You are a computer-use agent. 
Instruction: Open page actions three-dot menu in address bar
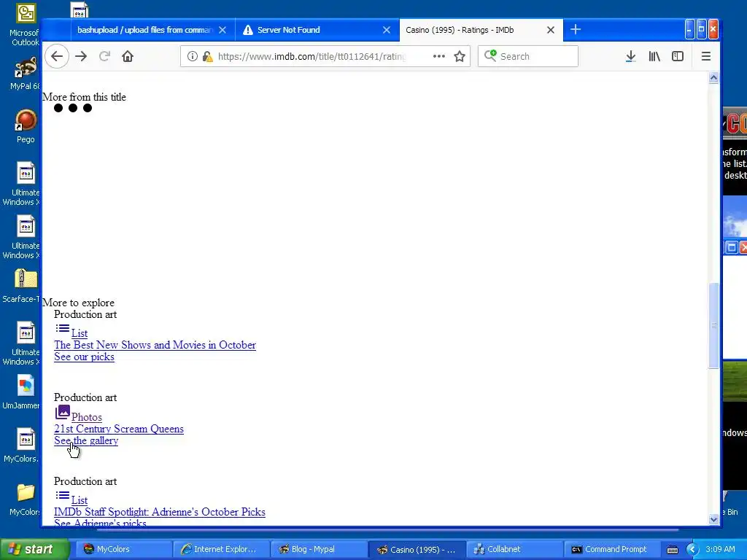tap(438, 56)
